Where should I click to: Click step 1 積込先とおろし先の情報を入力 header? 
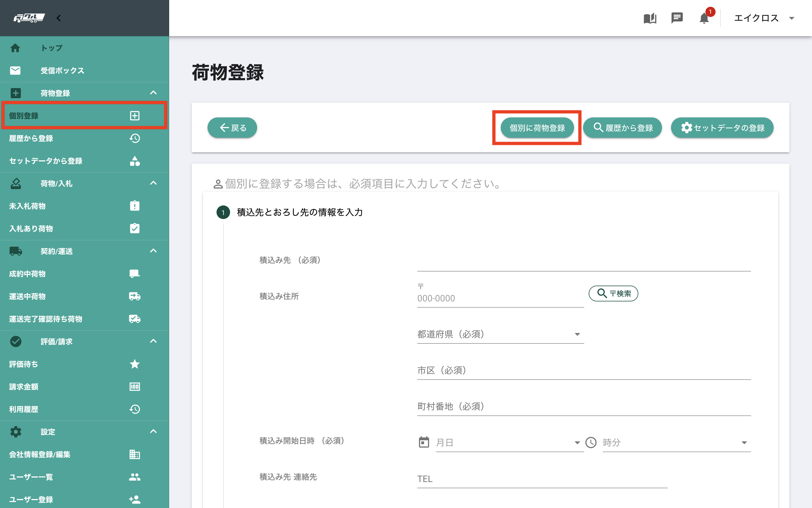tap(290, 212)
